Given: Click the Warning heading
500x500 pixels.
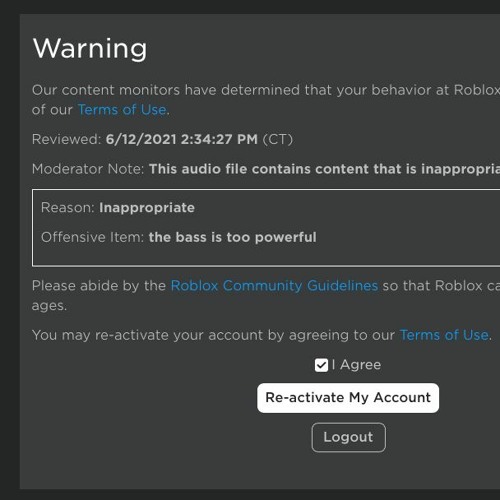Looking at the screenshot, I should point(90,49).
